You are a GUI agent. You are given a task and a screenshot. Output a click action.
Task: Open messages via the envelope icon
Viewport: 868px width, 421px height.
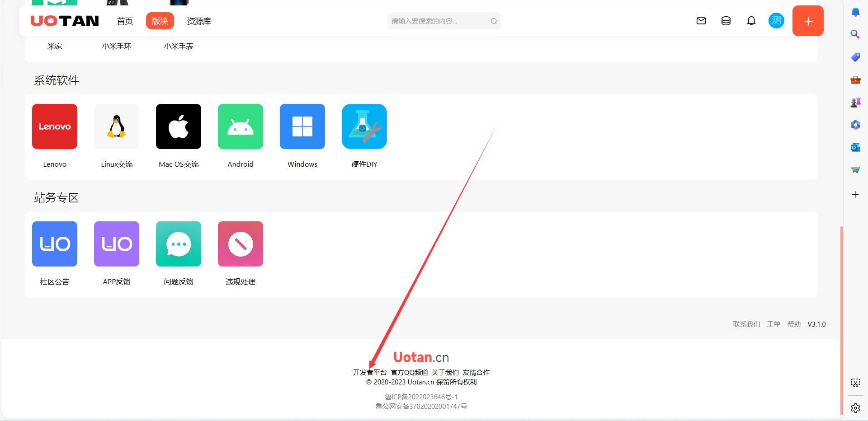click(701, 21)
